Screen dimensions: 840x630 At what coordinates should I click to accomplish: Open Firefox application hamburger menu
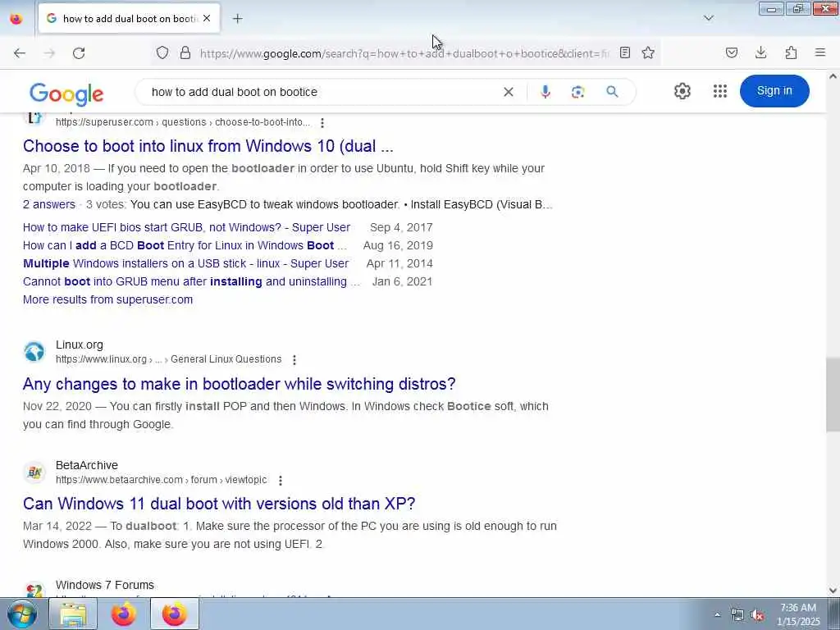tap(820, 52)
